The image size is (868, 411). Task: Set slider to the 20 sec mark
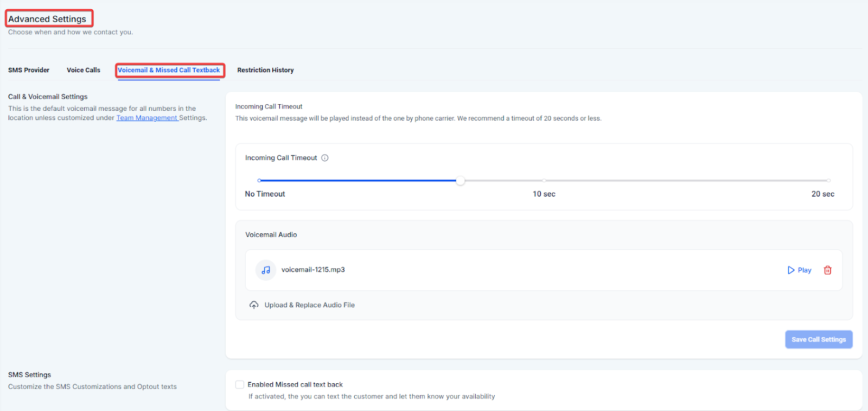(x=828, y=180)
